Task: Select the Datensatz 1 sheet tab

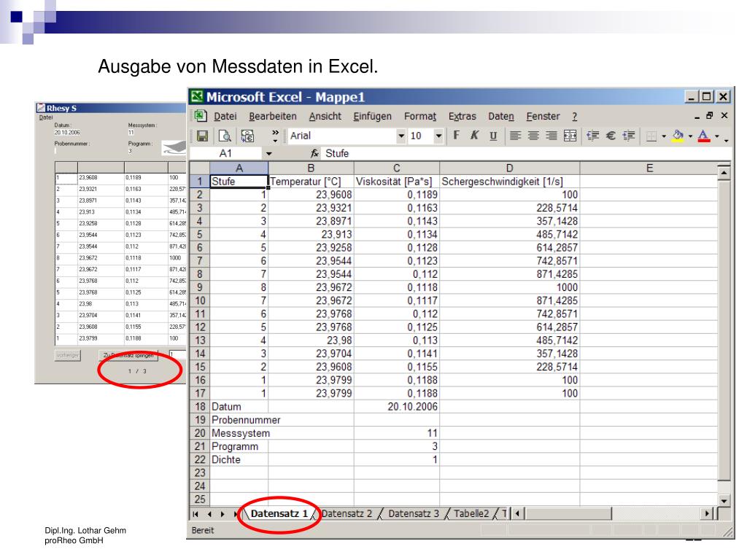Action: point(279,514)
